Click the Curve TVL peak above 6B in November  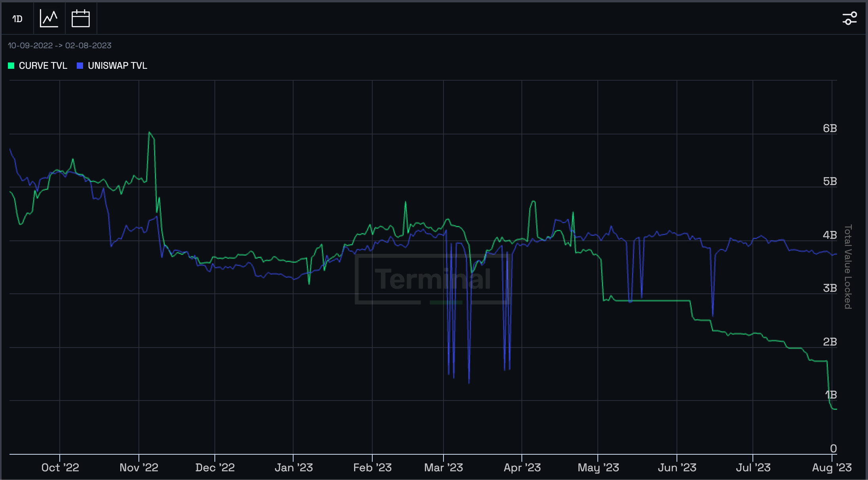[149, 132]
